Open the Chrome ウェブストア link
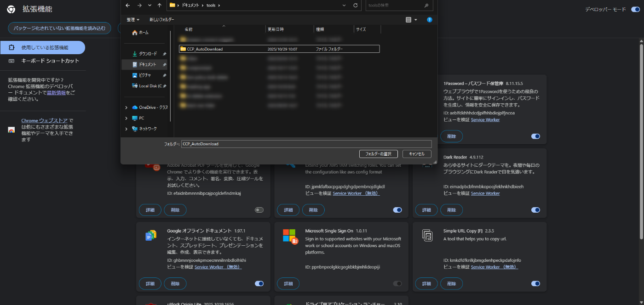This screenshot has height=305, width=644. click(x=44, y=120)
